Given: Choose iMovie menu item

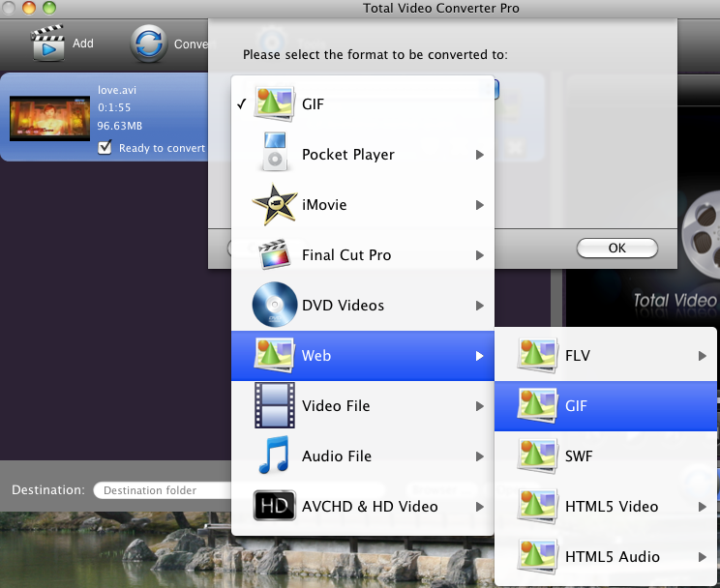Looking at the screenshot, I should [363, 205].
